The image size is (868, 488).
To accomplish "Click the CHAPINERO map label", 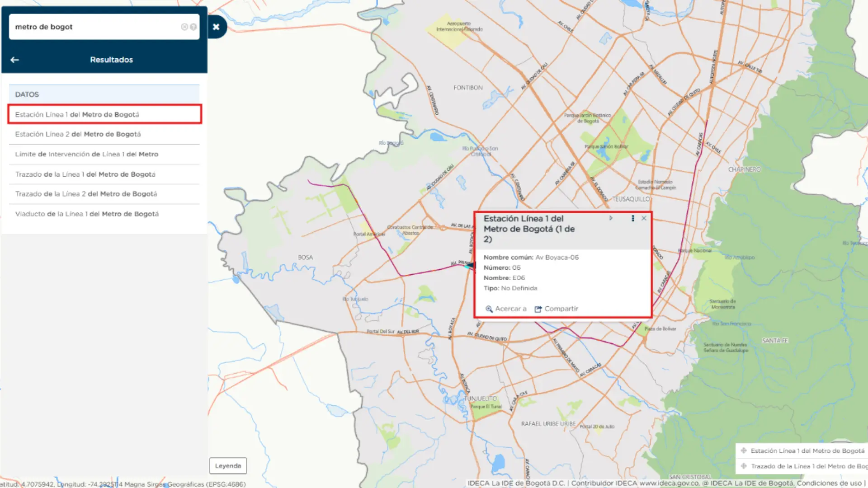I will (x=744, y=169).
